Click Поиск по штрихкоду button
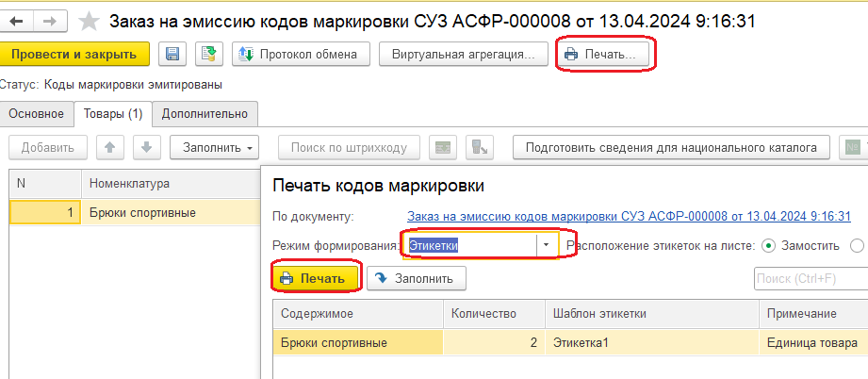The height and width of the screenshot is (379, 868). tap(349, 147)
